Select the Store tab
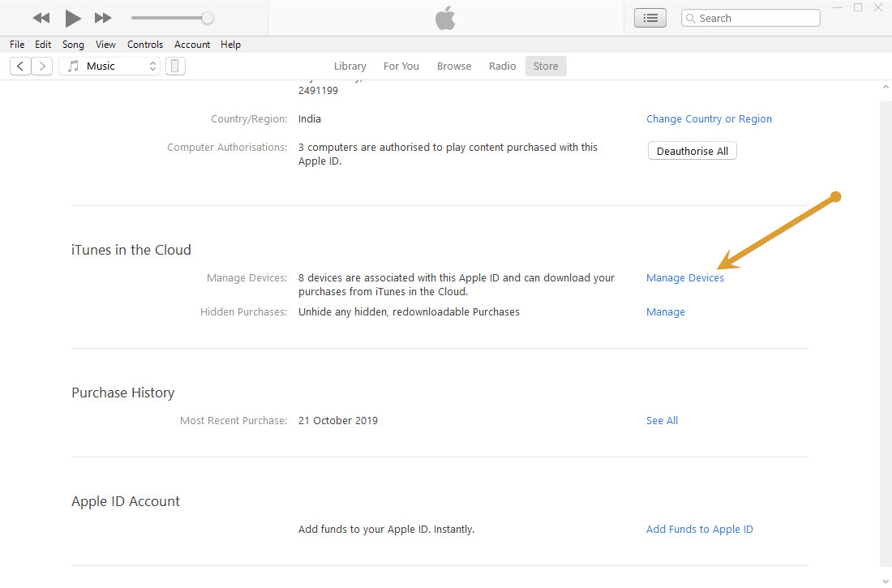The height and width of the screenshot is (588, 892). (546, 66)
